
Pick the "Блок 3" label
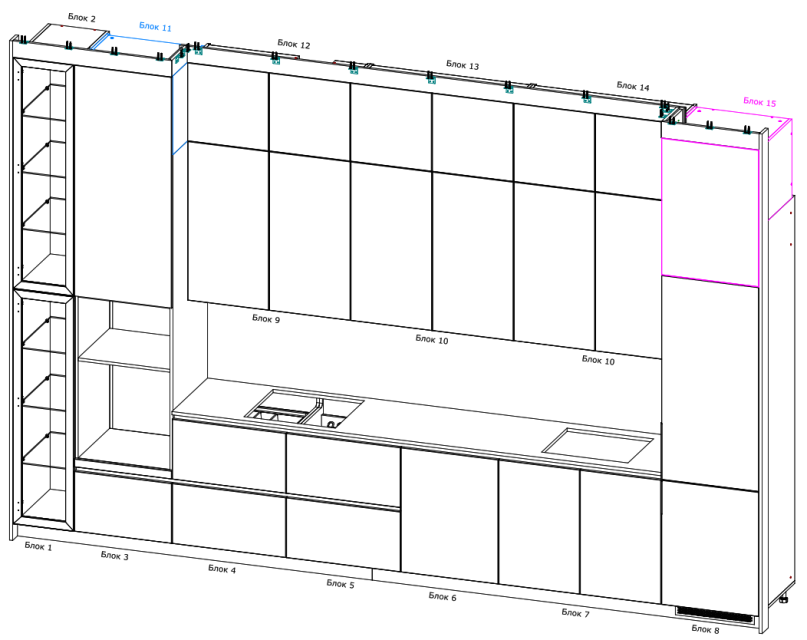coord(114,556)
